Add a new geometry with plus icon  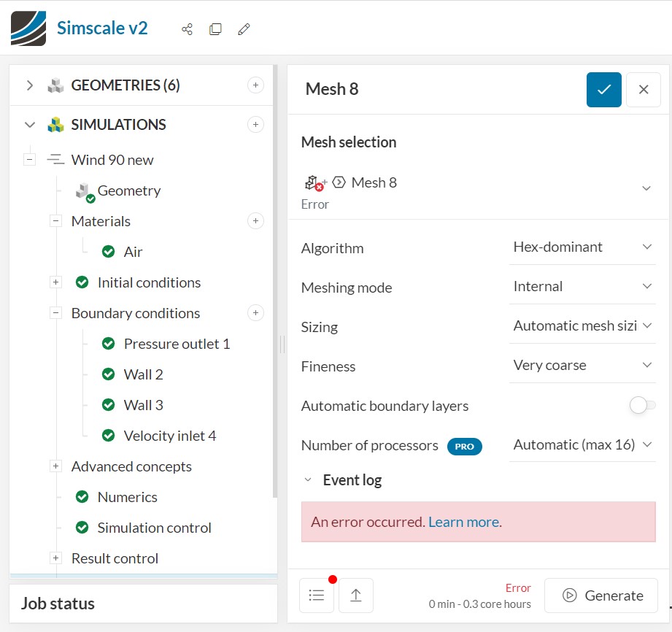pyautogui.click(x=255, y=85)
